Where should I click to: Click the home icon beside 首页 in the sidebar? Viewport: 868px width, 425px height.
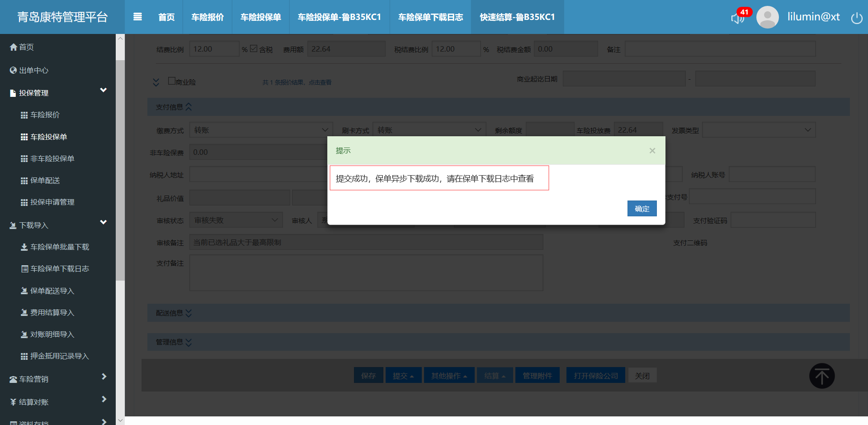(14, 47)
